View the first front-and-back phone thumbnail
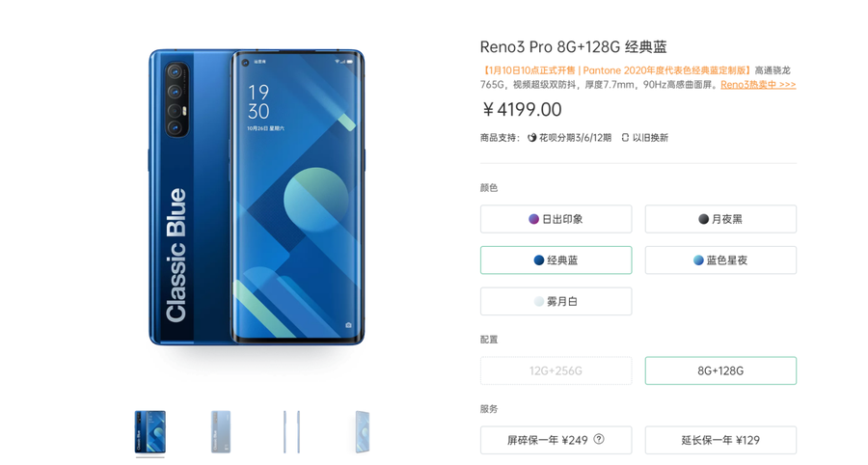This screenshot has width=868, height=465. [150, 432]
